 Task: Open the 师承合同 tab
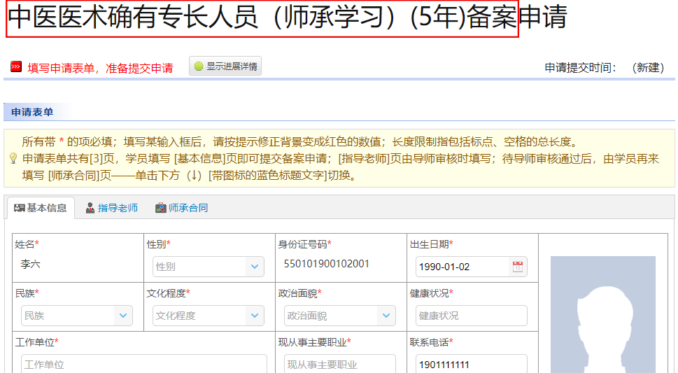182,208
